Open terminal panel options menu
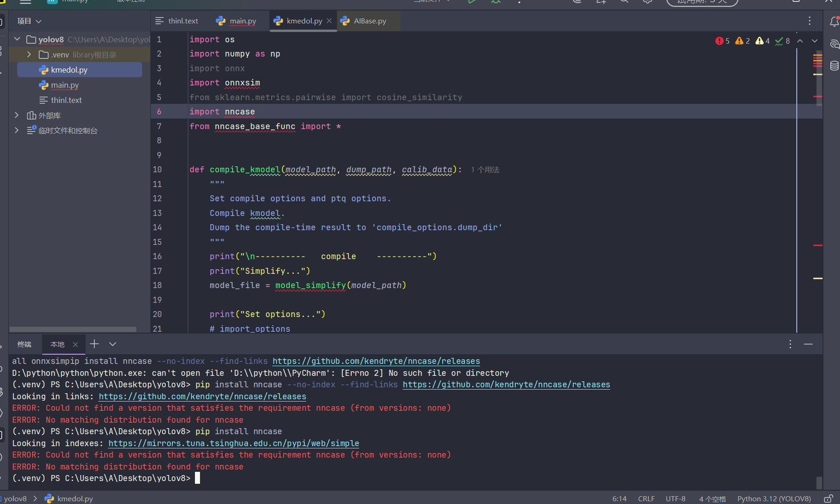This screenshot has width=840, height=504. point(790,344)
